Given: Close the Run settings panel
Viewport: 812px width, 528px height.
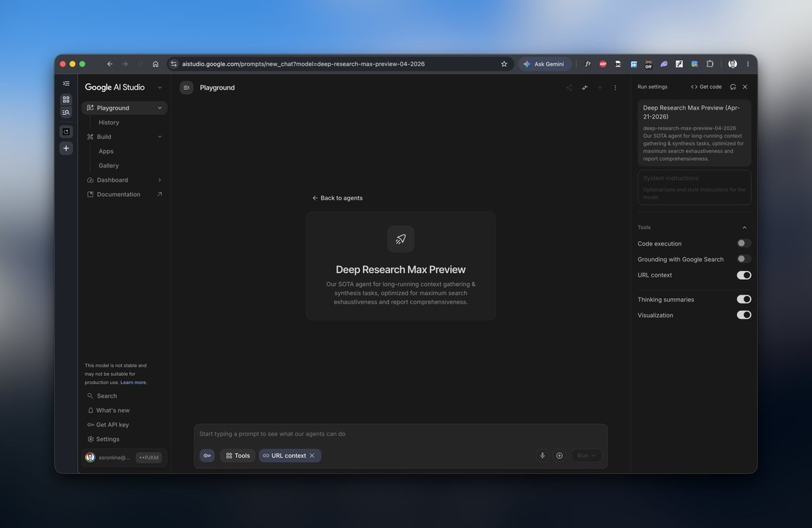Looking at the screenshot, I should coord(745,87).
